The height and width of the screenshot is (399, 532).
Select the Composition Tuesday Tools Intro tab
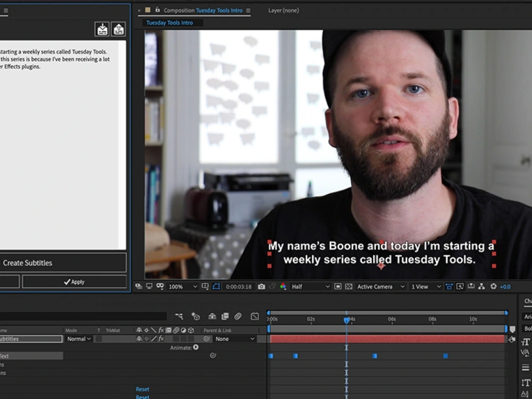coord(203,11)
